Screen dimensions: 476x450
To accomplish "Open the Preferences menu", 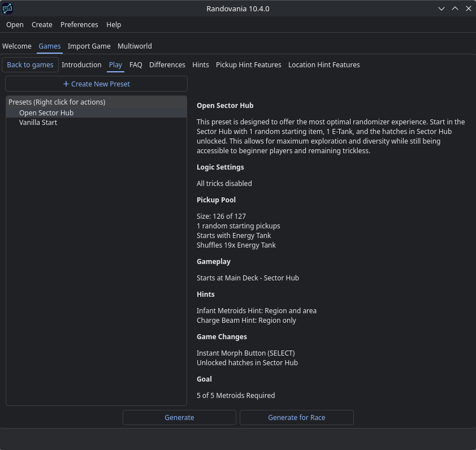I will coord(79,25).
